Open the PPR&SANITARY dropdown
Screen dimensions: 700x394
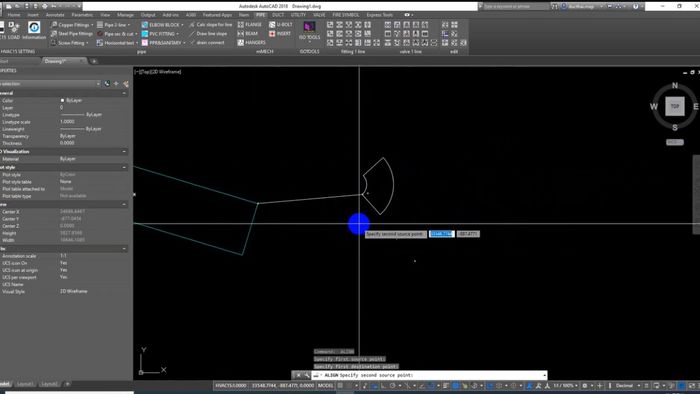click(x=163, y=43)
